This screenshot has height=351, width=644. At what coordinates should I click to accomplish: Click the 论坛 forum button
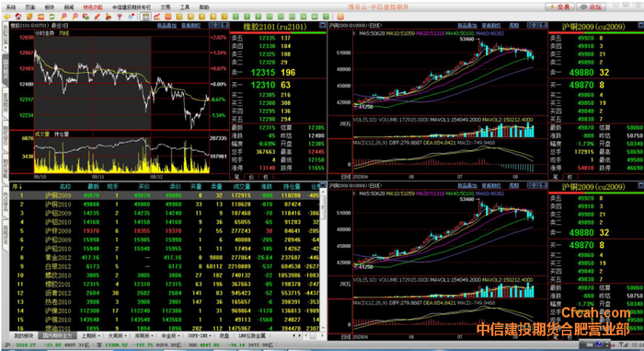pos(592,6)
